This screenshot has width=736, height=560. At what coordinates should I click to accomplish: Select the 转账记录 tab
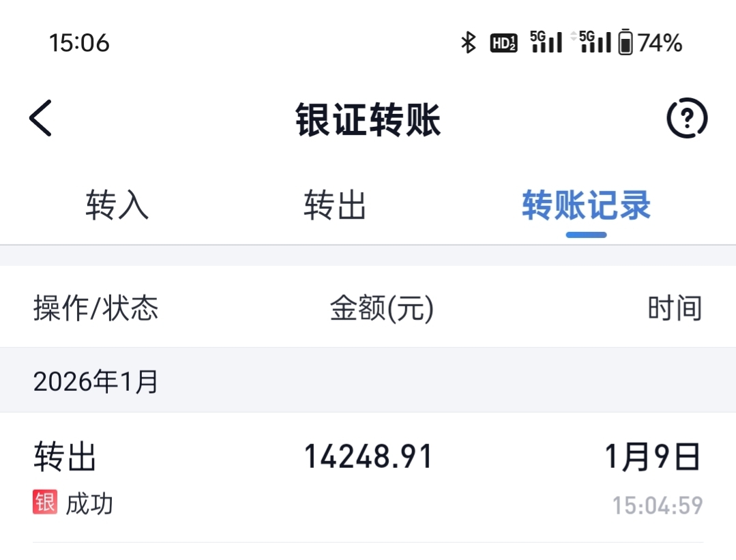[586, 205]
